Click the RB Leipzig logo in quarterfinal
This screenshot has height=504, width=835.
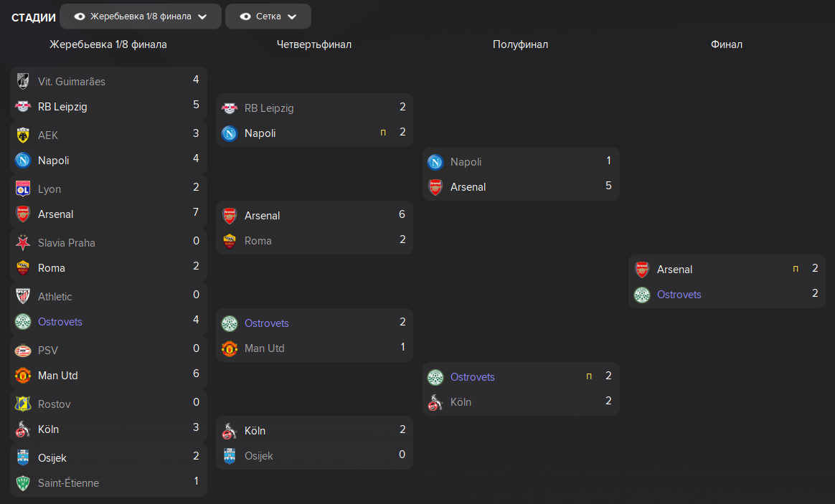[x=230, y=108]
